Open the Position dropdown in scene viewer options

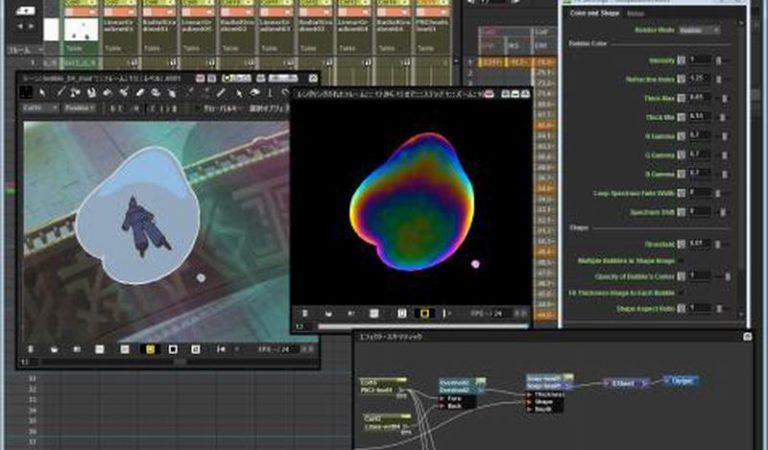click(x=80, y=108)
